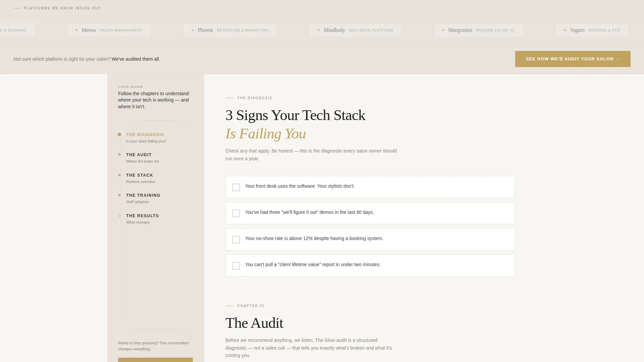This screenshot has width=644, height=362.
Task: Click the bullet dot before Vagaro
Action: pyautogui.click(x=565, y=30)
